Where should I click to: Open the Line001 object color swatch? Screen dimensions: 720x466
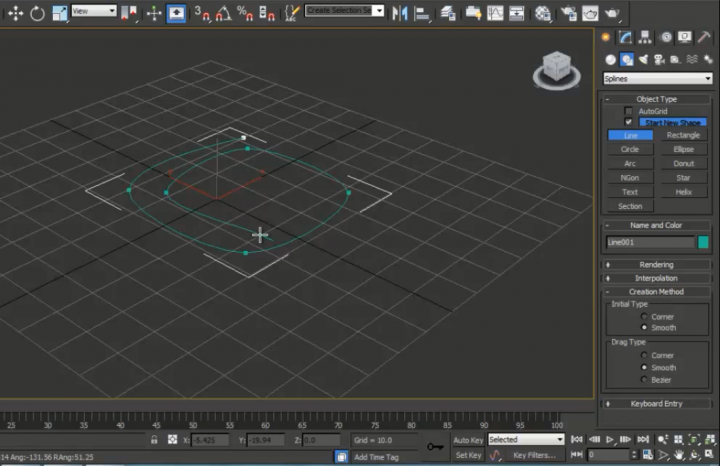(x=704, y=242)
